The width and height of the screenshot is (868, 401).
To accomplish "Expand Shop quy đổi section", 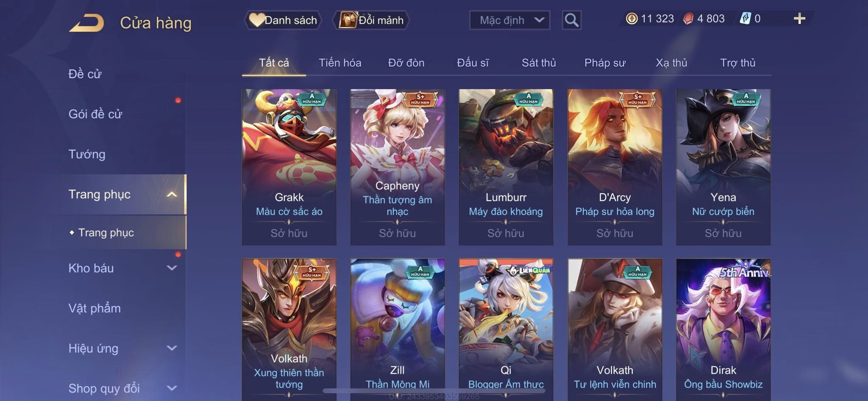I will [122, 388].
